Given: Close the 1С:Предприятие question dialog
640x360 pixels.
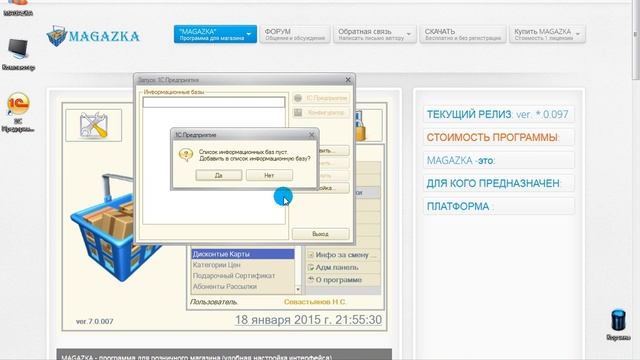Looking at the screenshot, I should coord(311,135).
